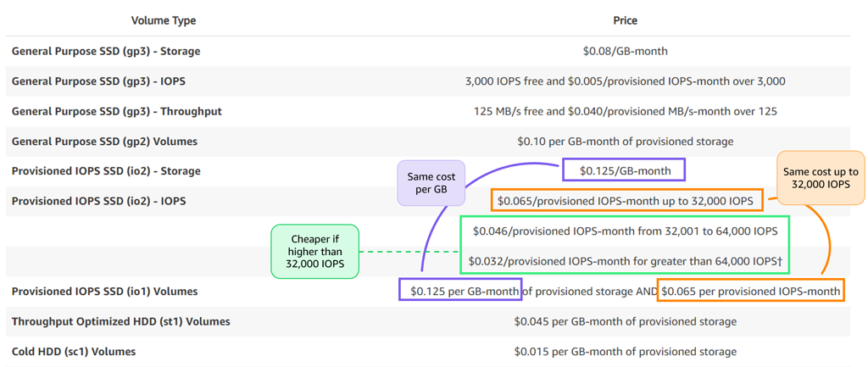Select Provisioned IOPS SSD (io2) - IOPS label

pyautogui.click(x=99, y=201)
